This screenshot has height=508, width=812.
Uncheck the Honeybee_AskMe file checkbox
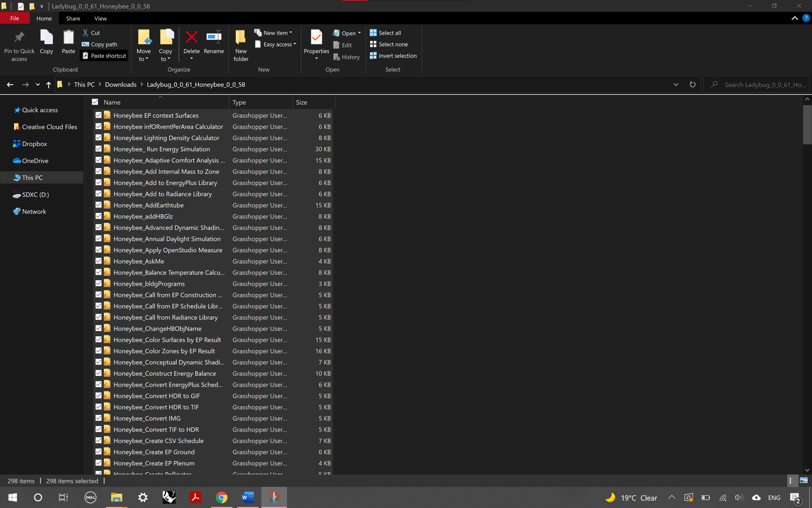pyautogui.click(x=98, y=261)
